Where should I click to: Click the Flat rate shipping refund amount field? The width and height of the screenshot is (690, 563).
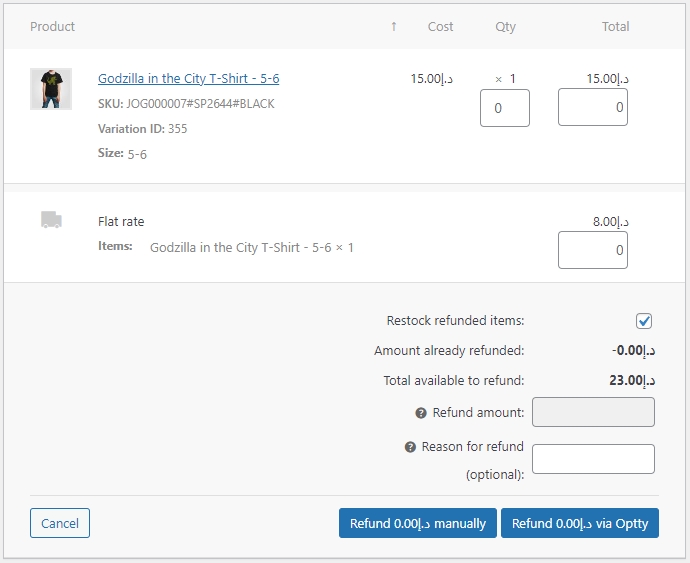(592, 250)
